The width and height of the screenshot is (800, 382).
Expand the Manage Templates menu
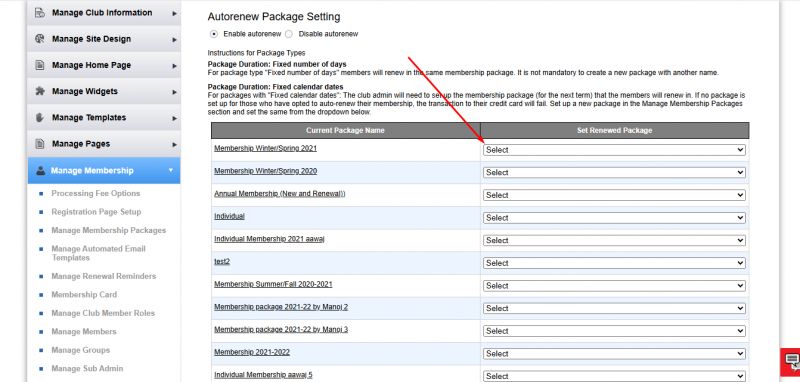pyautogui.click(x=174, y=118)
